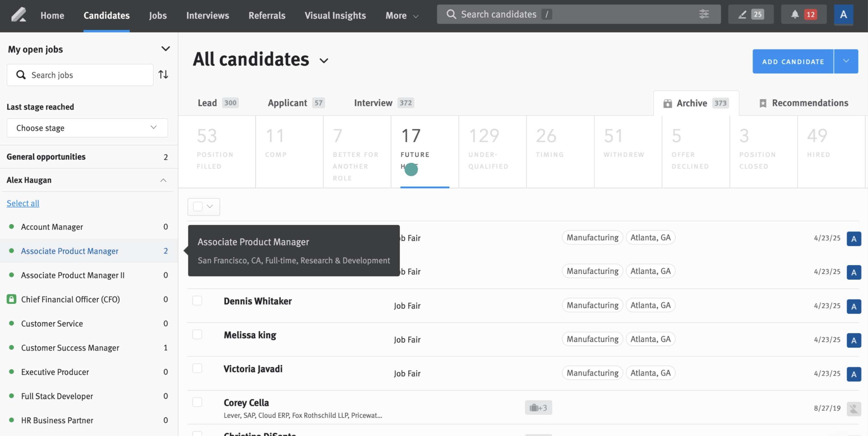Click green dot for Customer Success Manager

[x=12, y=347]
